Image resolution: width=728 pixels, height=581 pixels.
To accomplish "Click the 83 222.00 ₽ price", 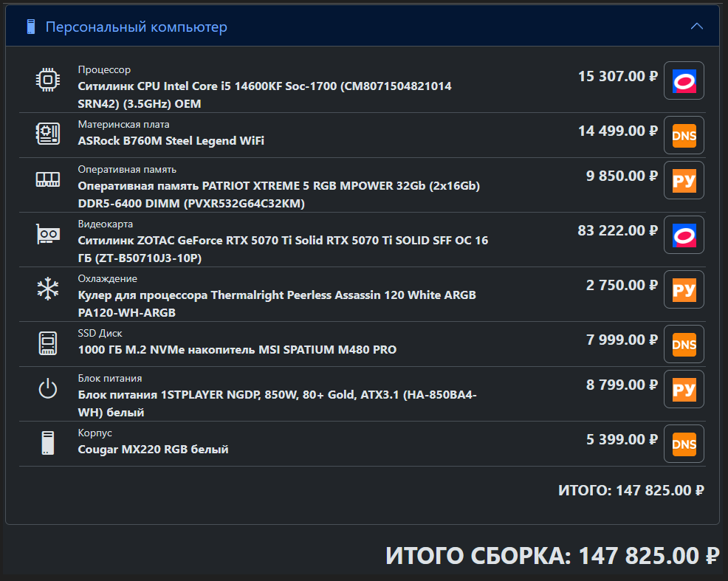I will pyautogui.click(x=617, y=230).
